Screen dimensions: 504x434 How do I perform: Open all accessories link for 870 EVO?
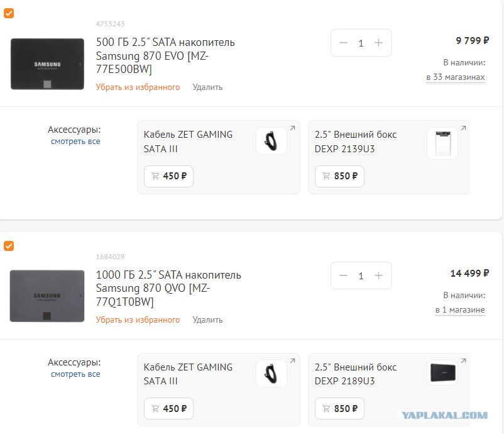click(x=75, y=142)
